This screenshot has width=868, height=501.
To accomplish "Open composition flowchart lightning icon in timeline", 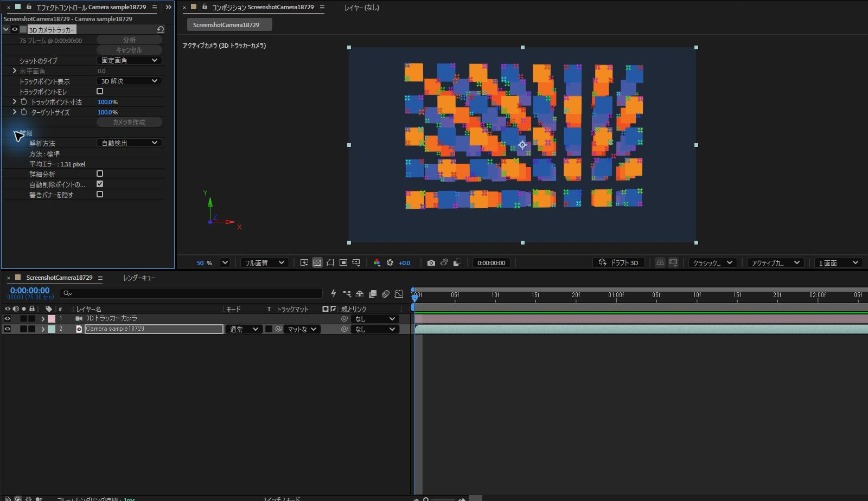I will coord(334,293).
